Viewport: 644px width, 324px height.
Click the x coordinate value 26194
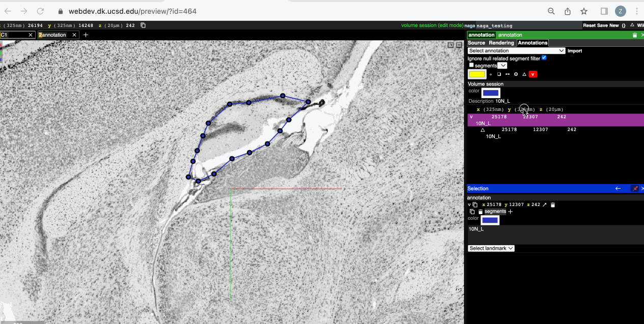pyautogui.click(x=35, y=25)
